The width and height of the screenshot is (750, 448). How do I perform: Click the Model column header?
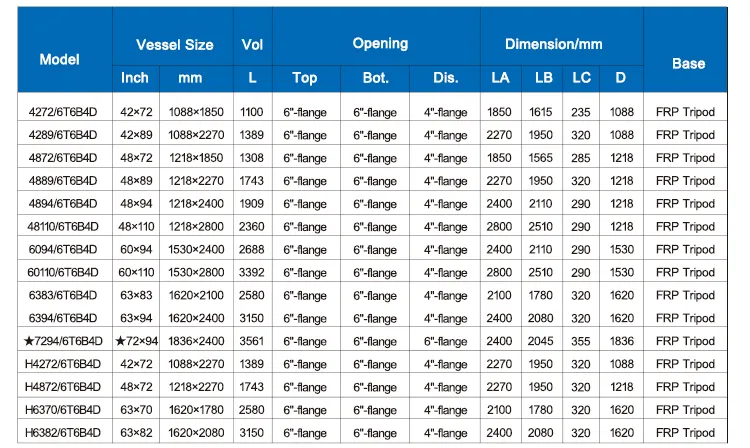point(59,60)
